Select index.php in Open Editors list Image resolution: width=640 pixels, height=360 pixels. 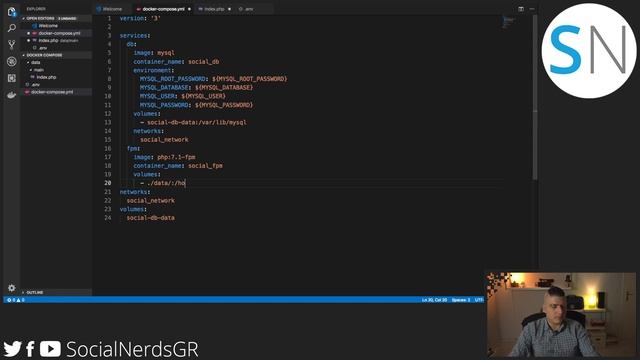pos(56,40)
